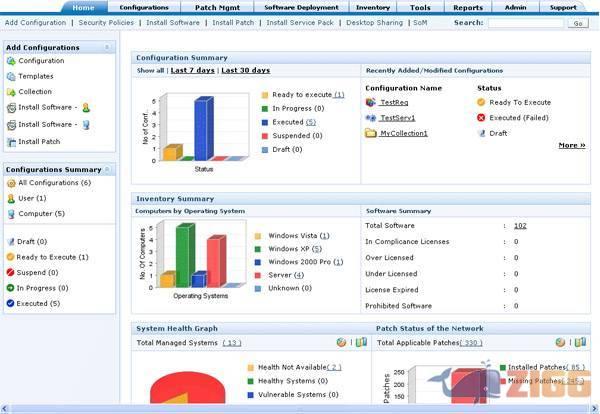Image resolution: width=600 pixels, height=414 pixels.
Task: Go to the Software Deployment tab
Action: (301, 7)
